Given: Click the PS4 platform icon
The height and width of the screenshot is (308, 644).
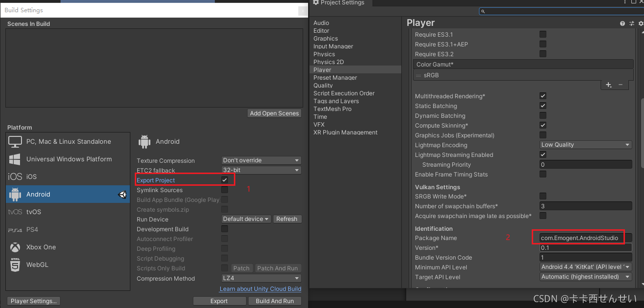Looking at the screenshot, I should (15, 230).
